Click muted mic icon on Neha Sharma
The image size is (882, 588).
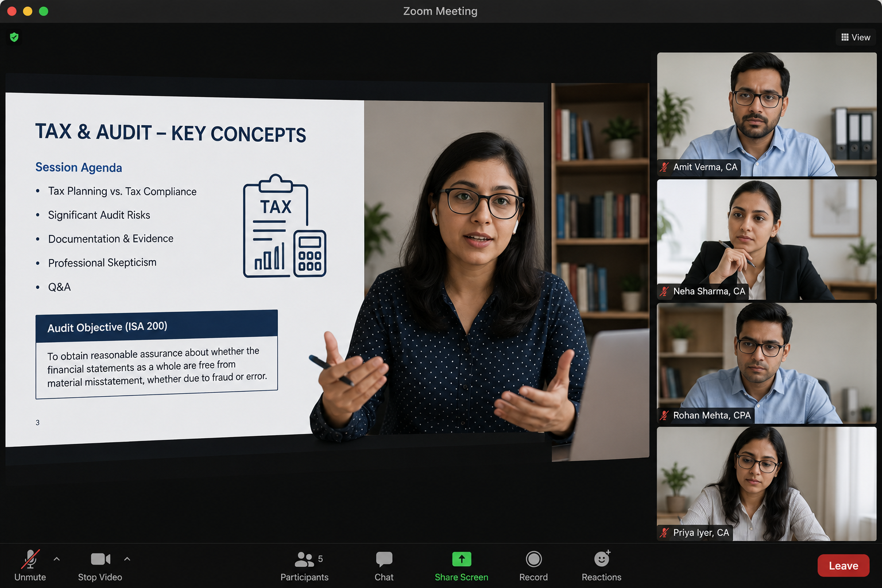pos(664,291)
